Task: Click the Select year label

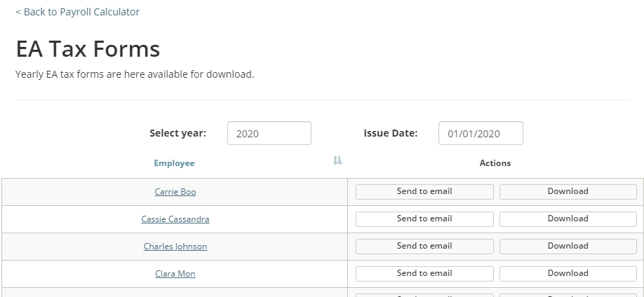Action: pyautogui.click(x=178, y=133)
